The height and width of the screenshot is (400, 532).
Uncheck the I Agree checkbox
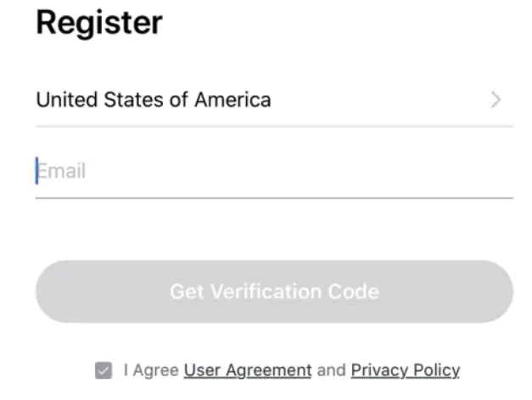click(104, 370)
